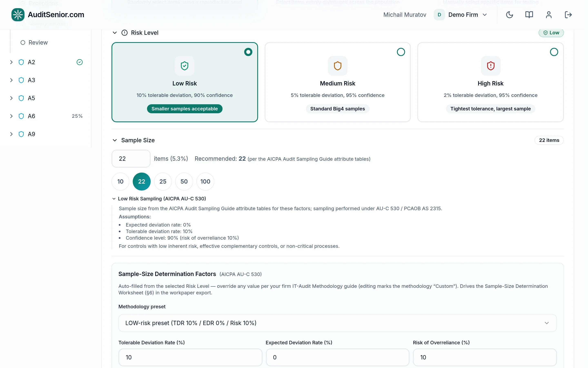The width and height of the screenshot is (588, 368).
Task: Click the A9 shield icon
Action: 21,134
